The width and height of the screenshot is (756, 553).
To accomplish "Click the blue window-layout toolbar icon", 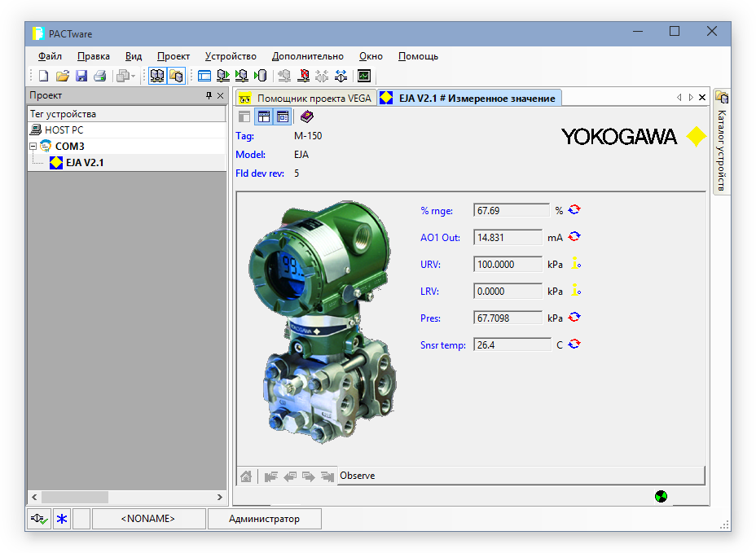I will [x=204, y=76].
